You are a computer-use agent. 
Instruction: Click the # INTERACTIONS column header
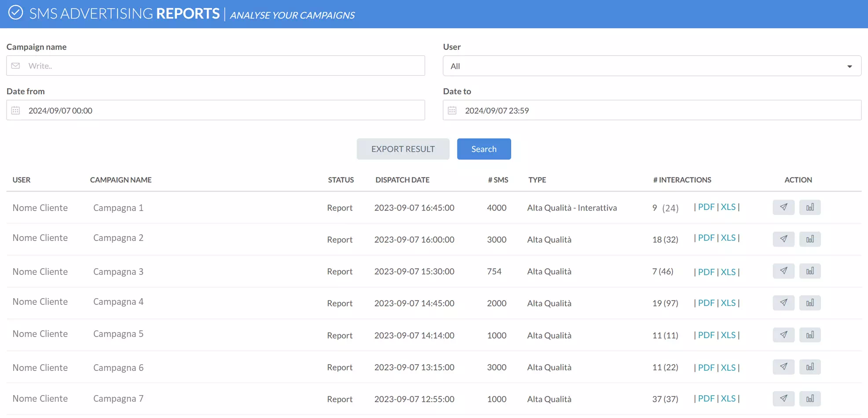(682, 180)
